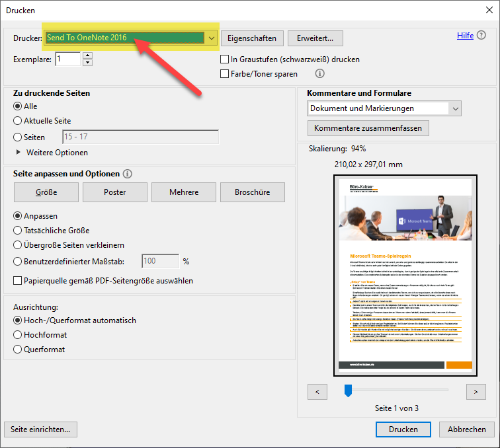Select Hochformat orientation
The width and height of the screenshot is (500, 448).
18,335
